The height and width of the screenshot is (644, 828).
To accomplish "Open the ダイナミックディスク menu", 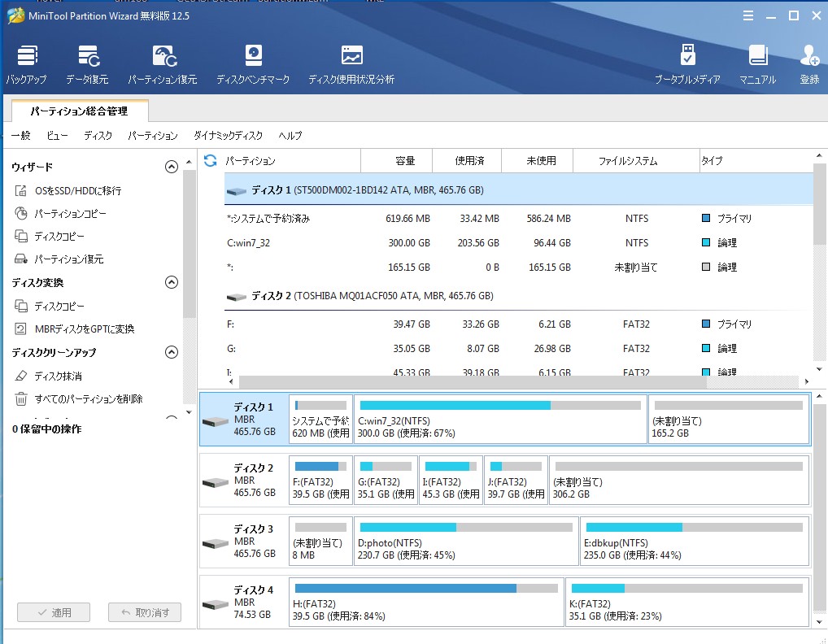I will [x=228, y=136].
